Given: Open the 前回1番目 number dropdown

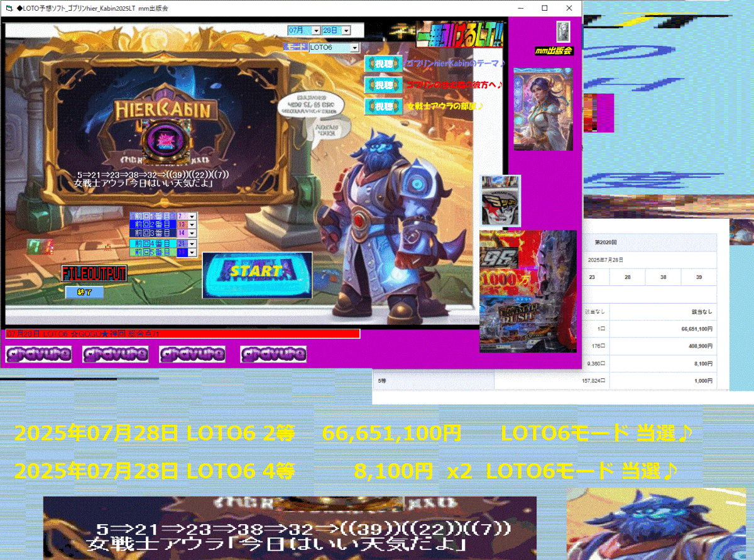Looking at the screenshot, I should 187,216.
